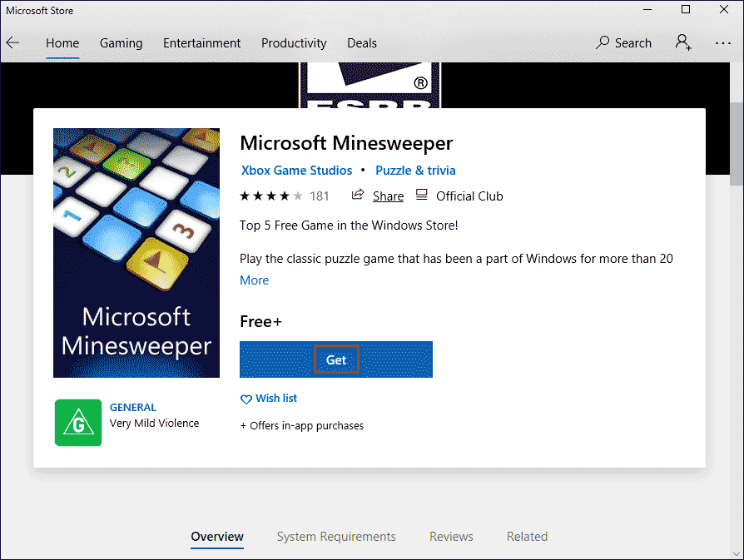Click the Microsoft Minesweeper title text
The image size is (744, 560).
[346, 143]
